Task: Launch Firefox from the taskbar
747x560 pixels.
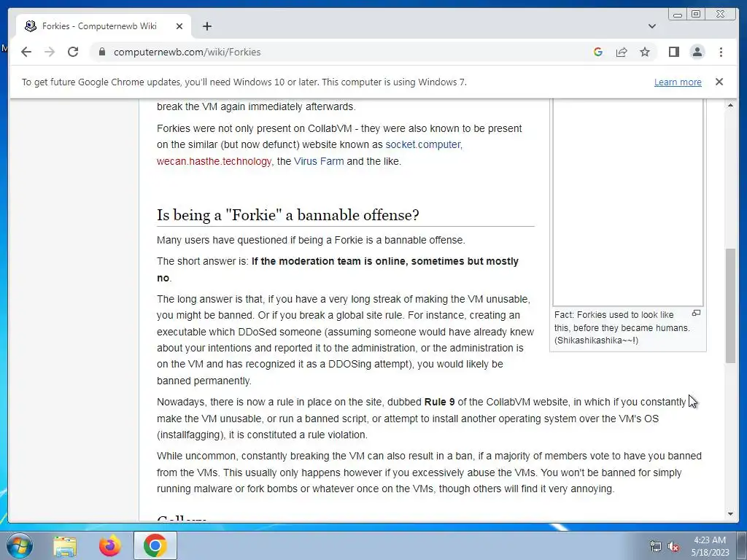Action: 109,545
